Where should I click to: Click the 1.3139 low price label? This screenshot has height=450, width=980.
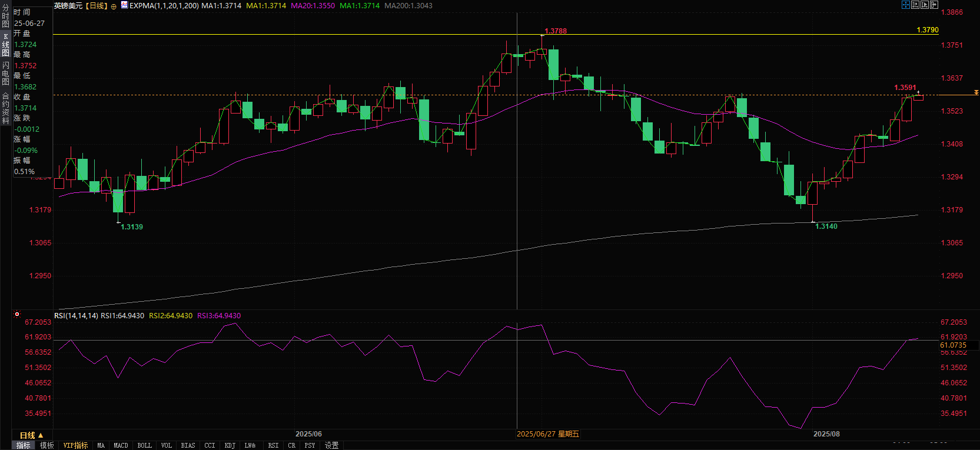coord(132,227)
